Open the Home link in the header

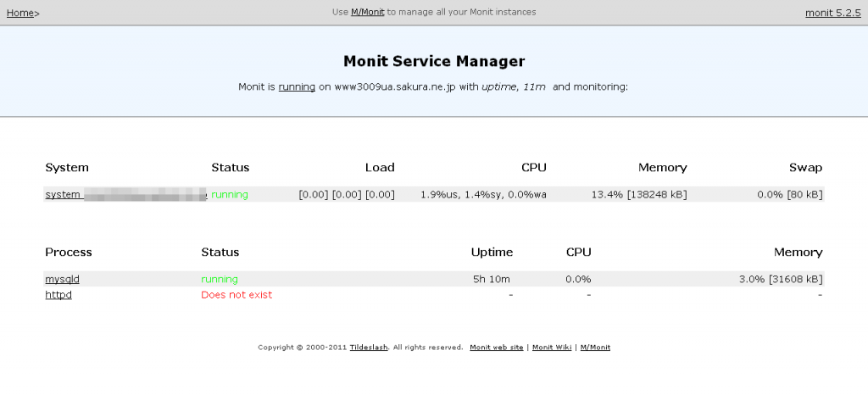pyautogui.click(x=20, y=14)
